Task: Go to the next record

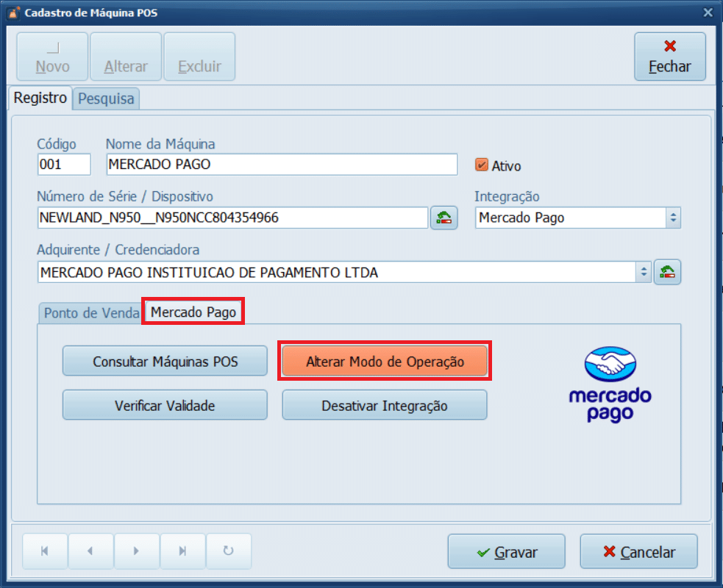Action: click(x=137, y=551)
